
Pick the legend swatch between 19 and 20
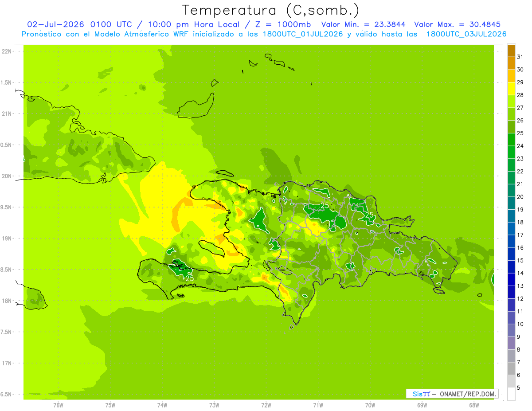coord(511,203)
